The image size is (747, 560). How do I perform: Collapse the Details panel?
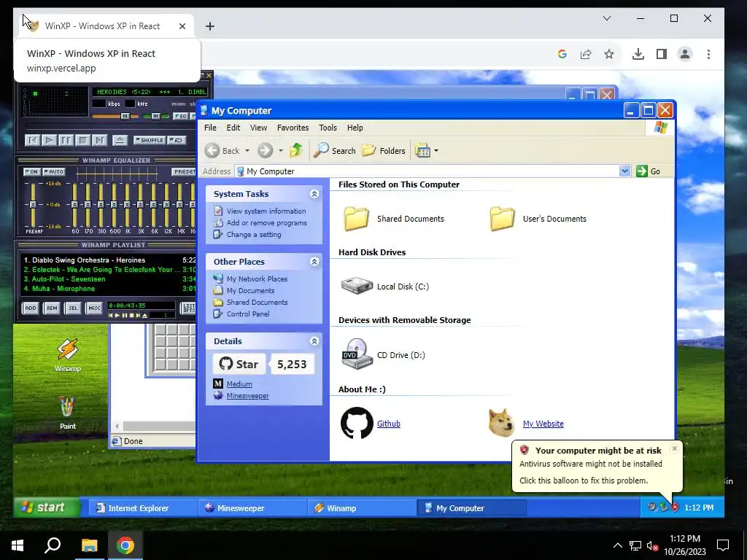(314, 341)
